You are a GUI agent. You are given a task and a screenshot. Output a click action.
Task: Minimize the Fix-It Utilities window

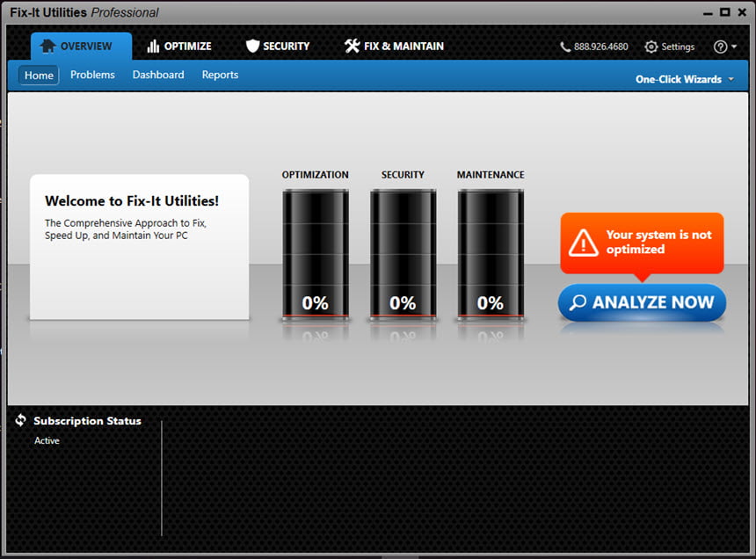[708, 13]
